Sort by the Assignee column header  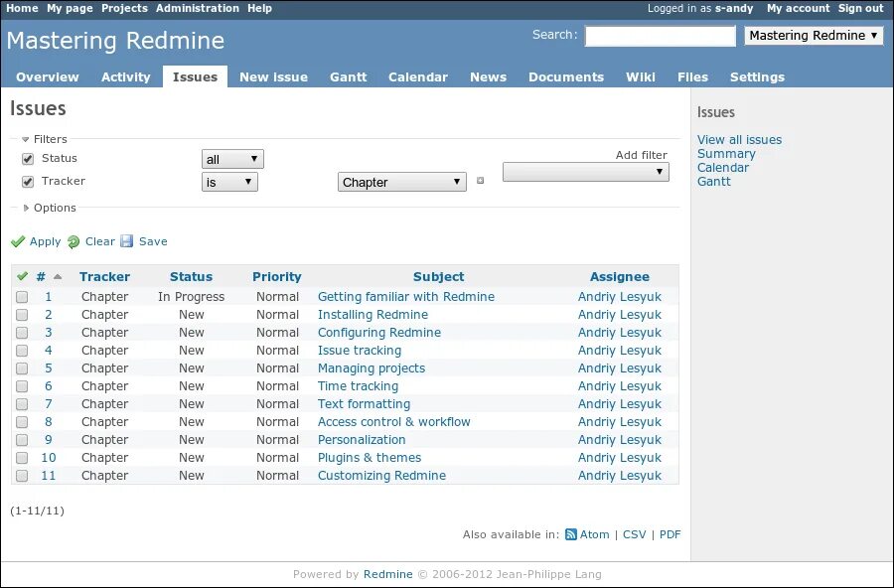pyautogui.click(x=620, y=276)
